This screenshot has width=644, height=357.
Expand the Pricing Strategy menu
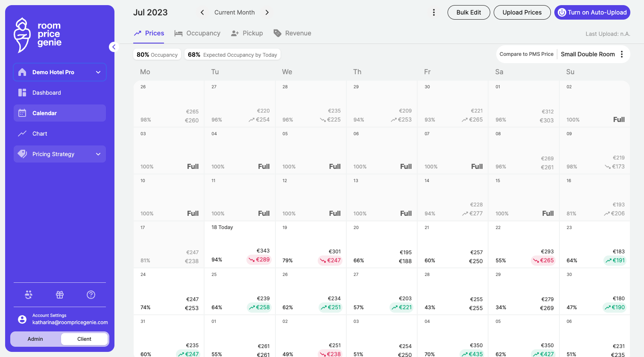(60, 154)
